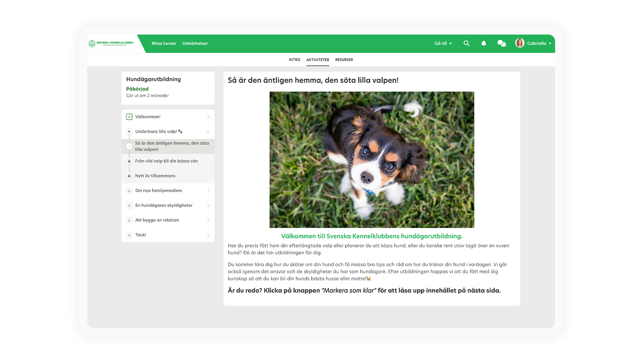Open the search magnifier icon

point(466,43)
